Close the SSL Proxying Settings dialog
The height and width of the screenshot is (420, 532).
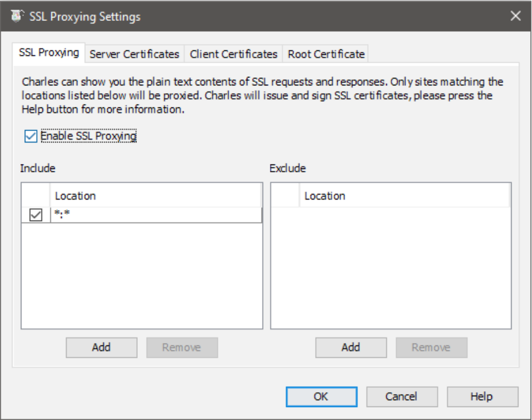pos(515,16)
